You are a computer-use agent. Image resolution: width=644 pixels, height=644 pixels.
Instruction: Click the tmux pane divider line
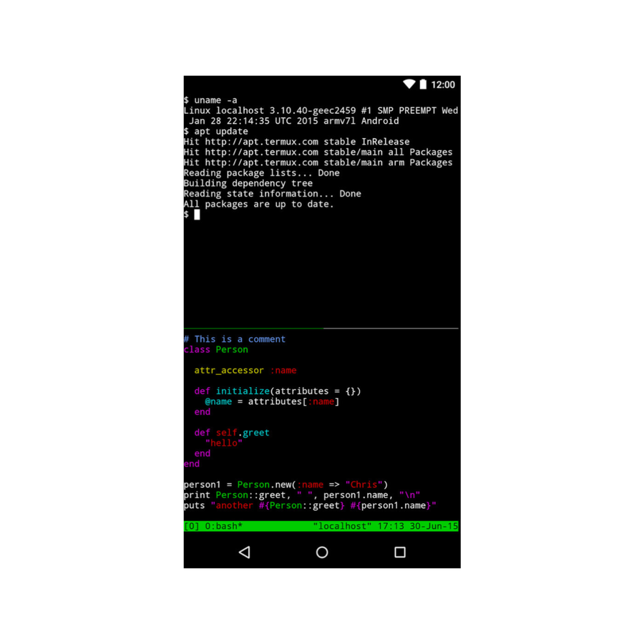tap(321, 328)
